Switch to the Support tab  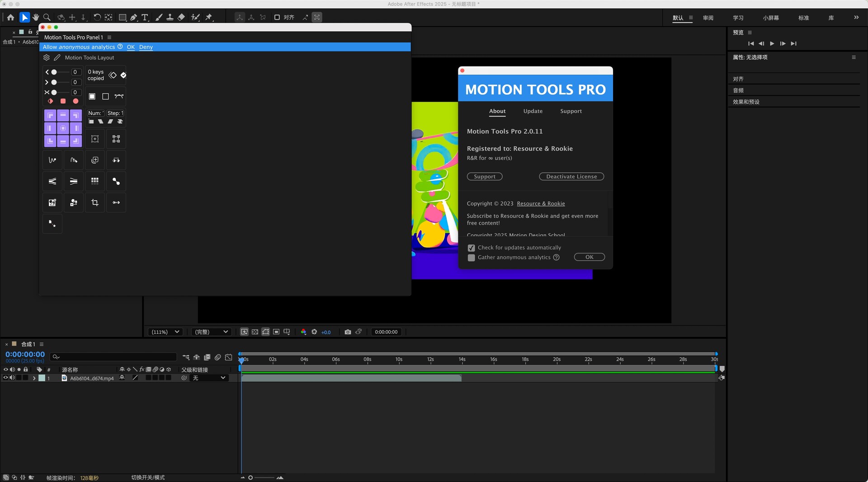(571, 111)
